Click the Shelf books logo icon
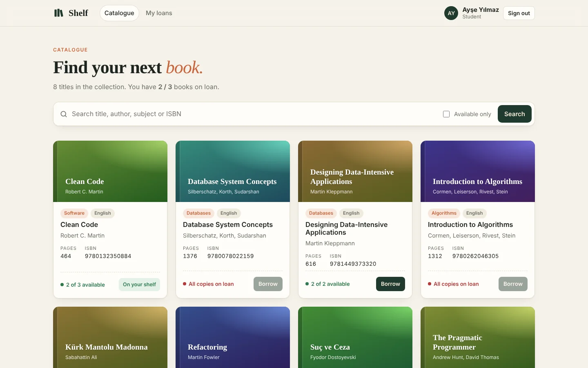Screen dimensions: 588x368 tap(59, 13)
